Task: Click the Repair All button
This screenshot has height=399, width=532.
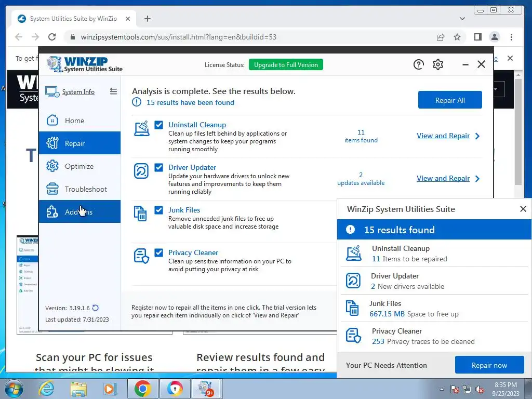Action: tap(450, 100)
